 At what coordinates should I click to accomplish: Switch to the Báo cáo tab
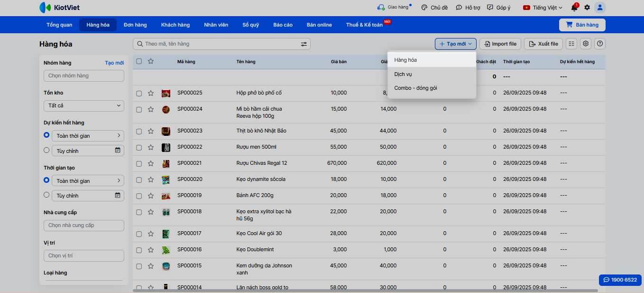283,25
